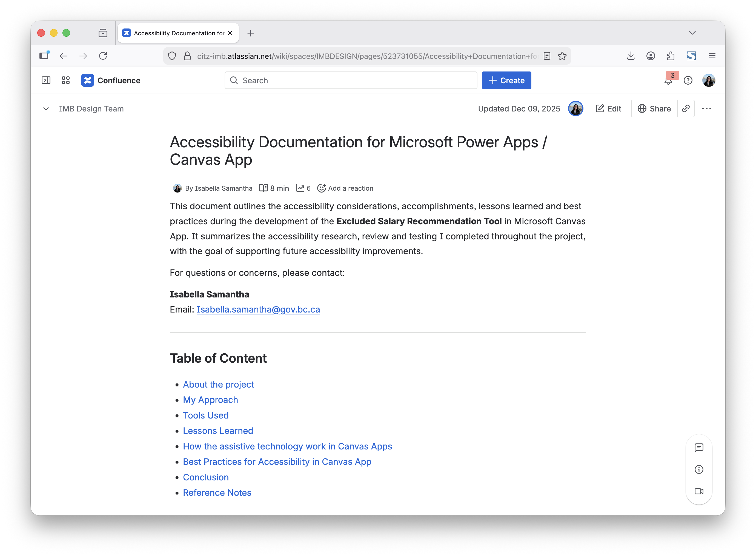
Task: Bookmark page with star icon
Action: click(562, 56)
